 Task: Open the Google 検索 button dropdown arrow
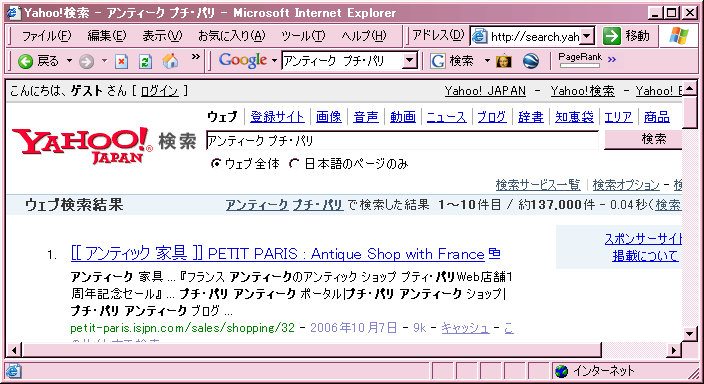[x=487, y=61]
